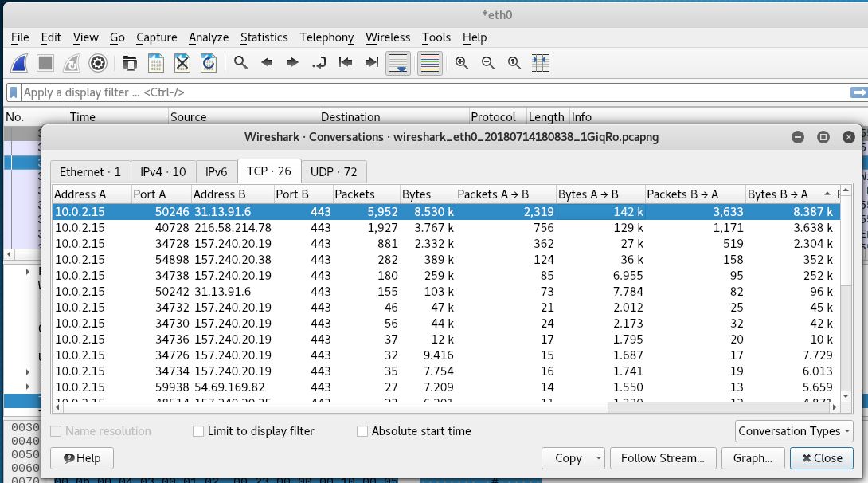Sort by Bytes column header

[425, 194]
